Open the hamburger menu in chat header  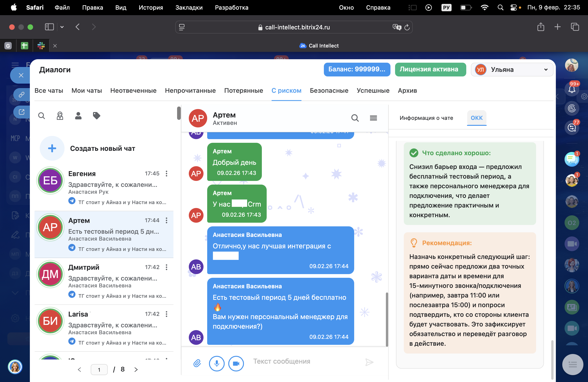point(373,118)
